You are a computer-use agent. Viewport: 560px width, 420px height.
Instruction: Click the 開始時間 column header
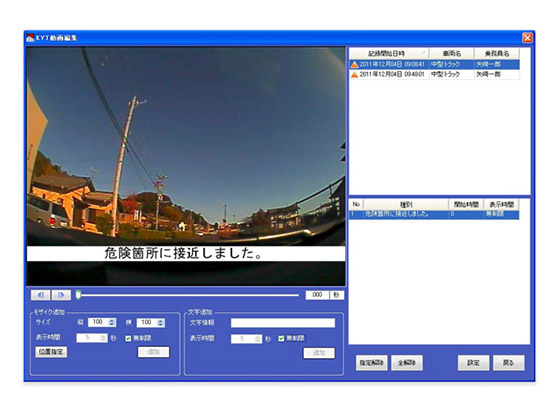pyautogui.click(x=466, y=205)
